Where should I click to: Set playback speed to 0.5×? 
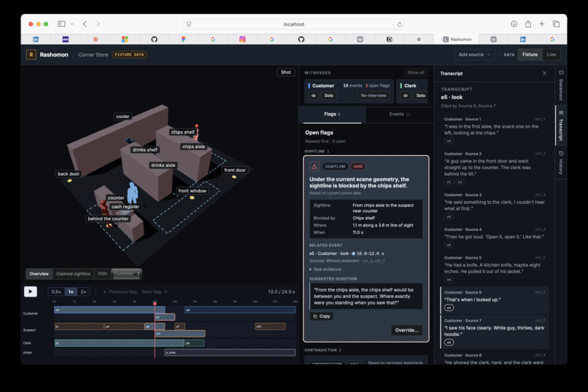56,292
